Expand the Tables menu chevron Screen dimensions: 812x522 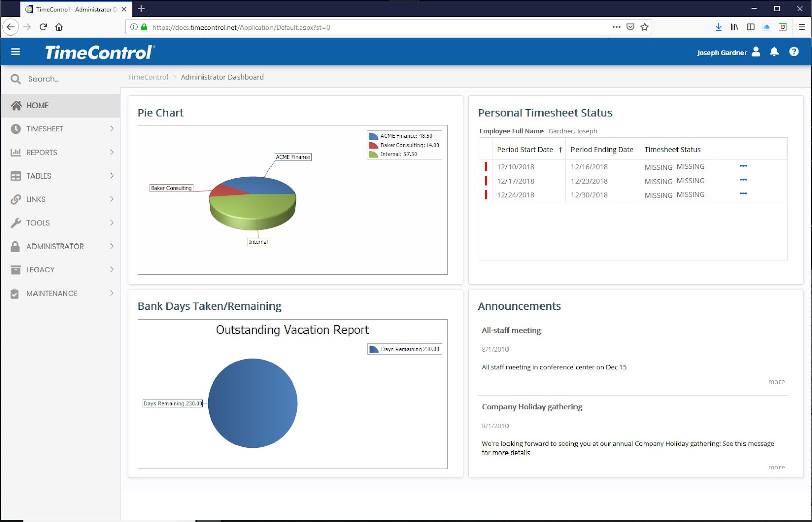[x=112, y=176]
